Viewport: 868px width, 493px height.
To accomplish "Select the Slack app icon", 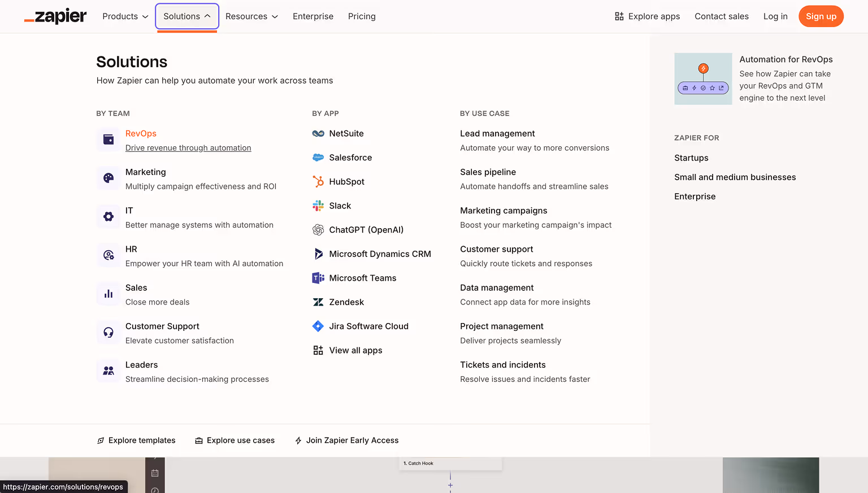I will pos(319,206).
